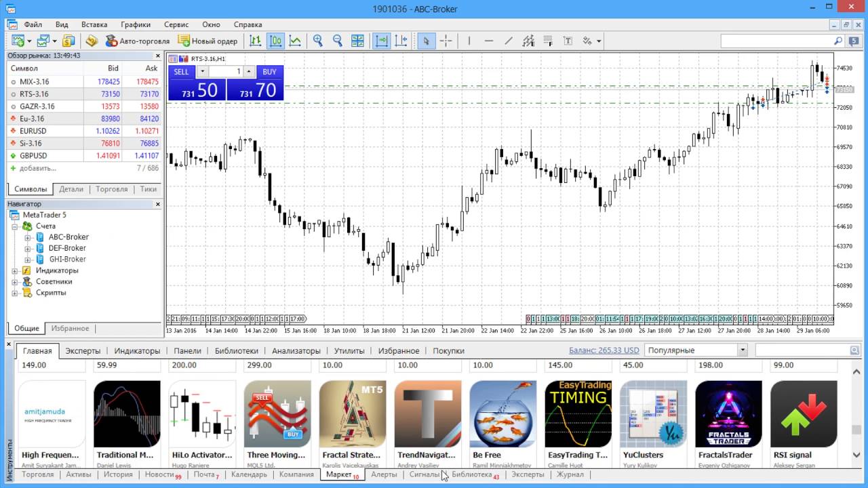Select EURUSD in Market Watch
The height and width of the screenshot is (488, 868).
click(85, 131)
